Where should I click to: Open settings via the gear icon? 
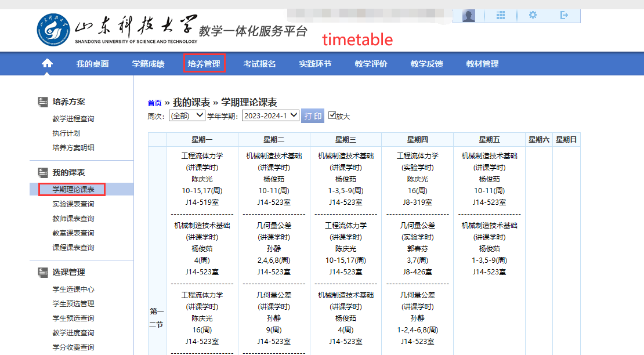(x=533, y=16)
